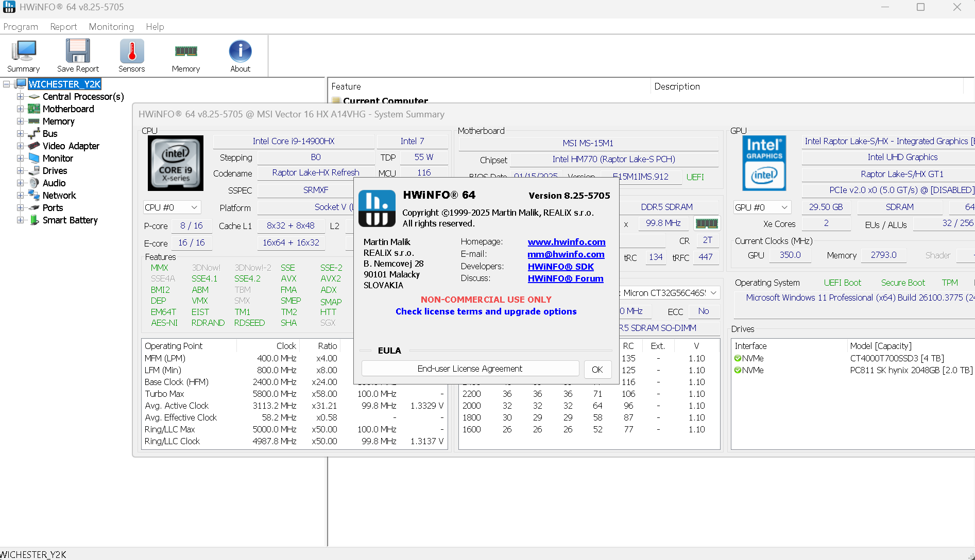Open the HWiNFO SDK link

[x=561, y=267]
